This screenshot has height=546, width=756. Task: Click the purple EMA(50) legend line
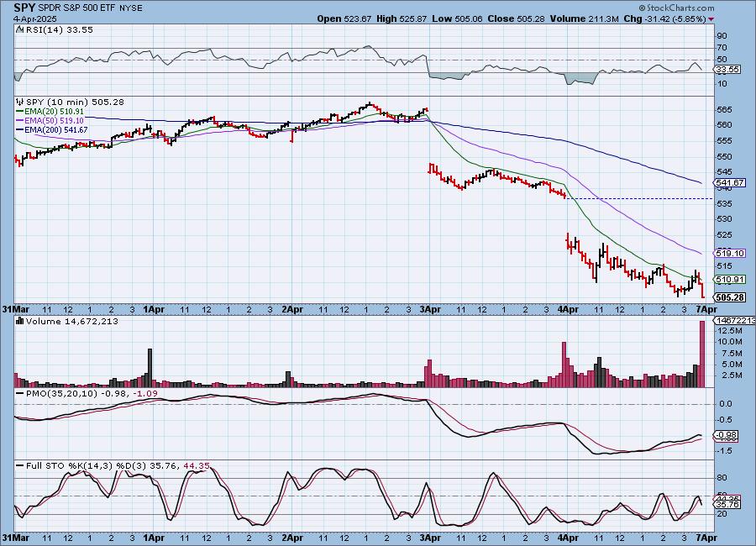pos(20,121)
